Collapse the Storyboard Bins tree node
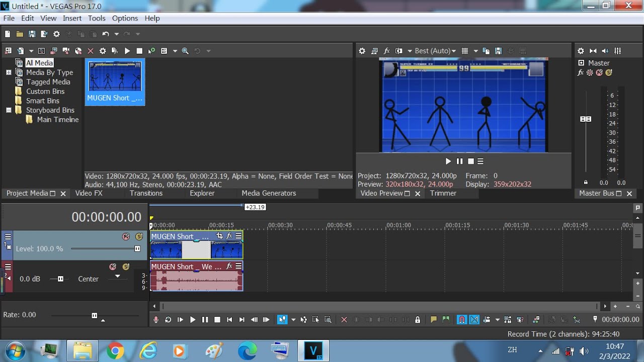The image size is (644, 362). point(9,110)
